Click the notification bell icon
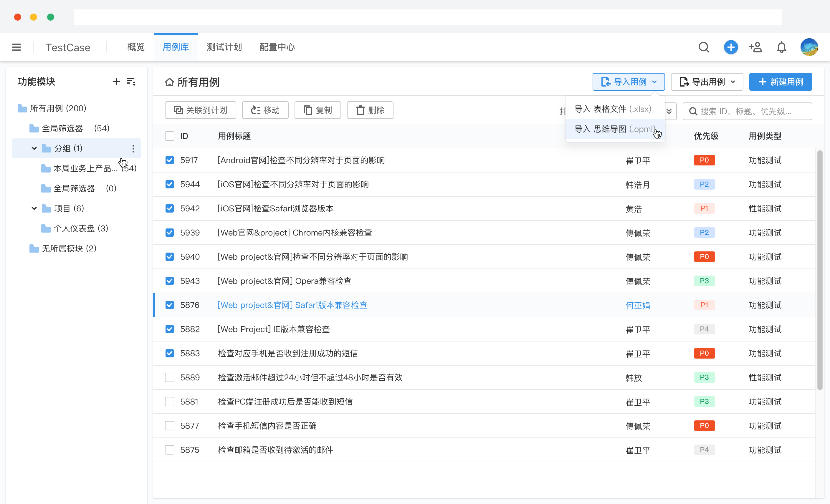This screenshot has height=504, width=830. coord(781,47)
